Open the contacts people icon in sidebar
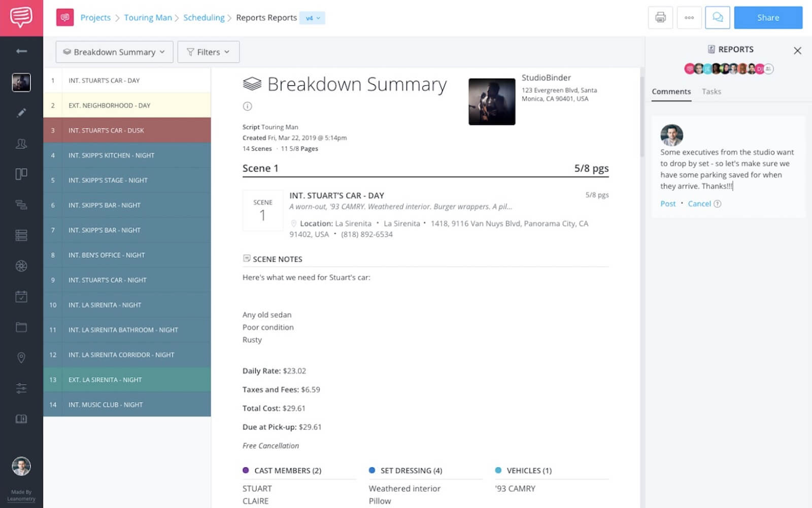 pyautogui.click(x=21, y=144)
